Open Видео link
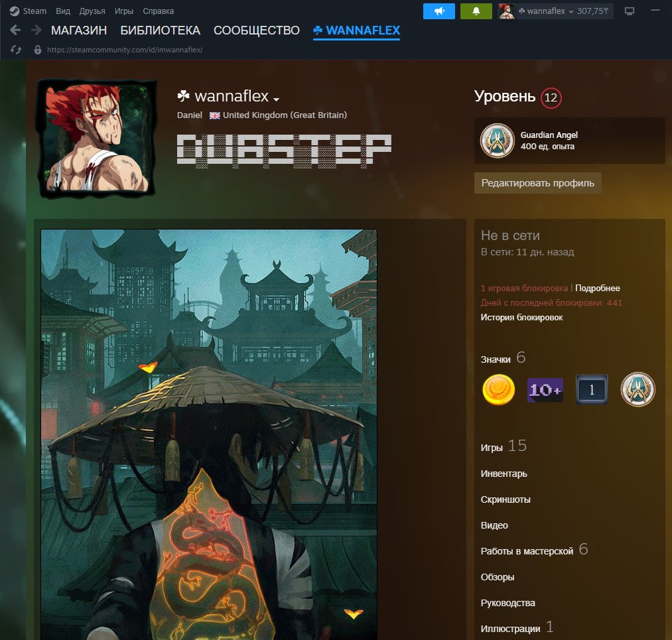The height and width of the screenshot is (640, 672). (x=494, y=525)
